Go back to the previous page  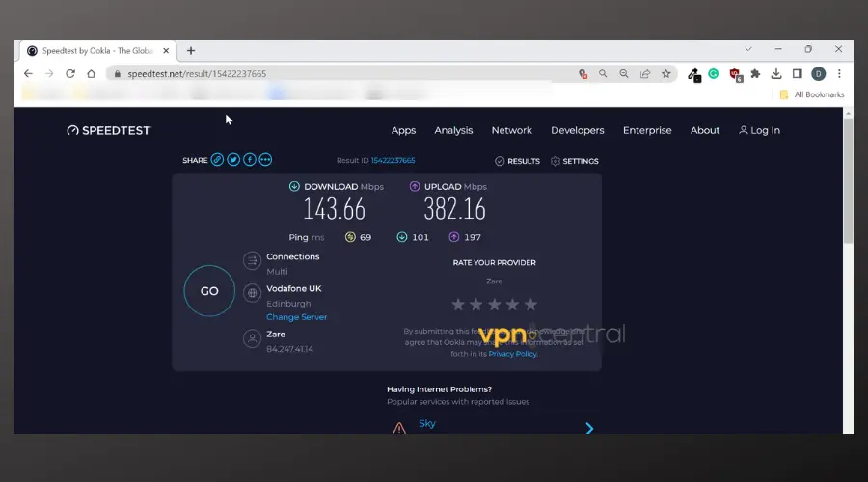click(x=28, y=73)
